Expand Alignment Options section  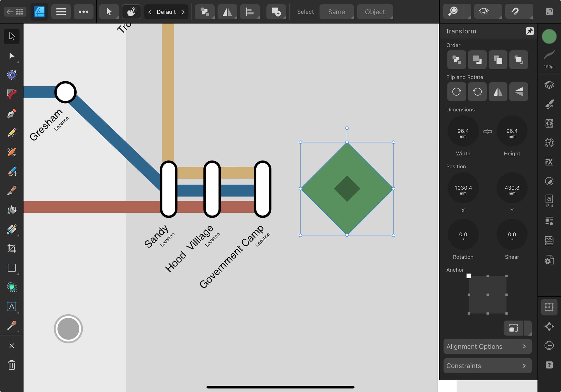(x=487, y=346)
